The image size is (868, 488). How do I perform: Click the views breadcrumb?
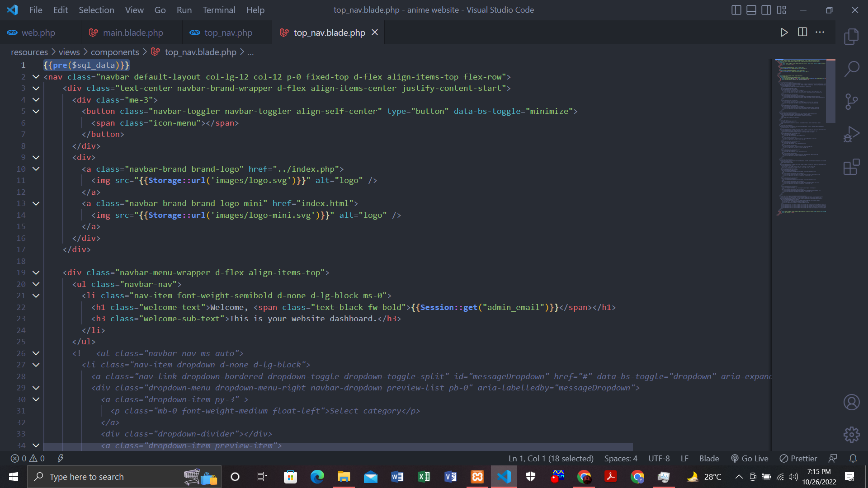[x=69, y=52]
